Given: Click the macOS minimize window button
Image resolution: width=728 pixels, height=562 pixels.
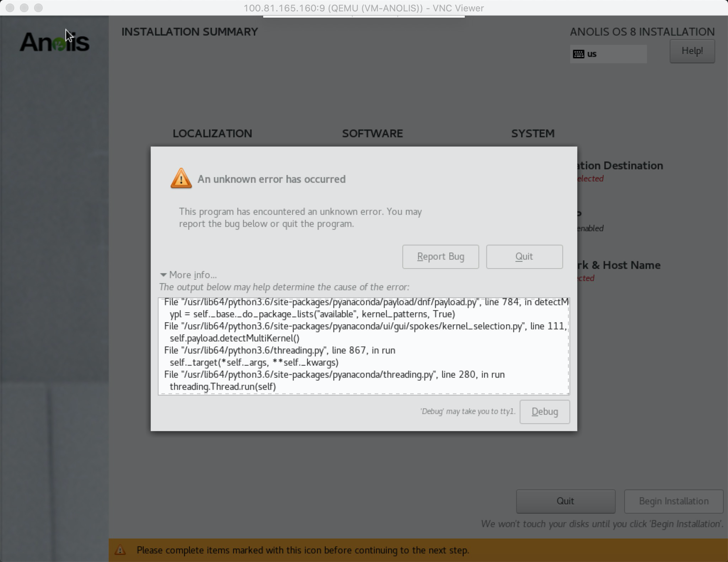Looking at the screenshot, I should (x=24, y=8).
